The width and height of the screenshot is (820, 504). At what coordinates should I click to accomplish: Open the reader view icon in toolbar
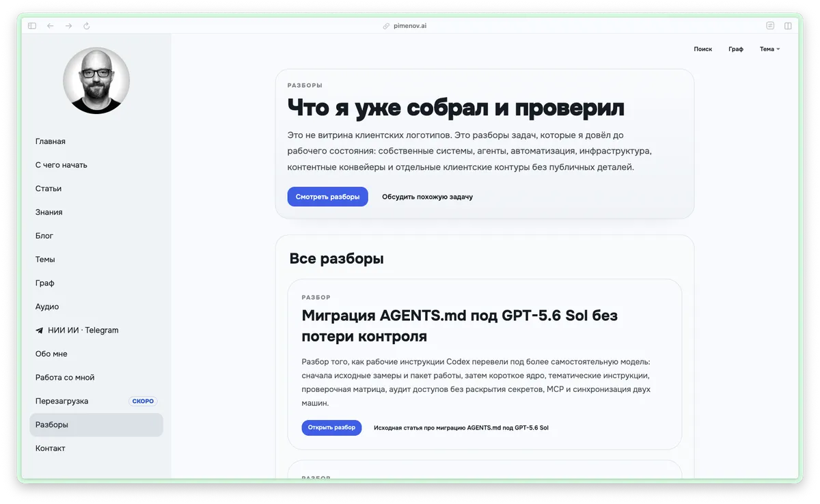point(770,26)
